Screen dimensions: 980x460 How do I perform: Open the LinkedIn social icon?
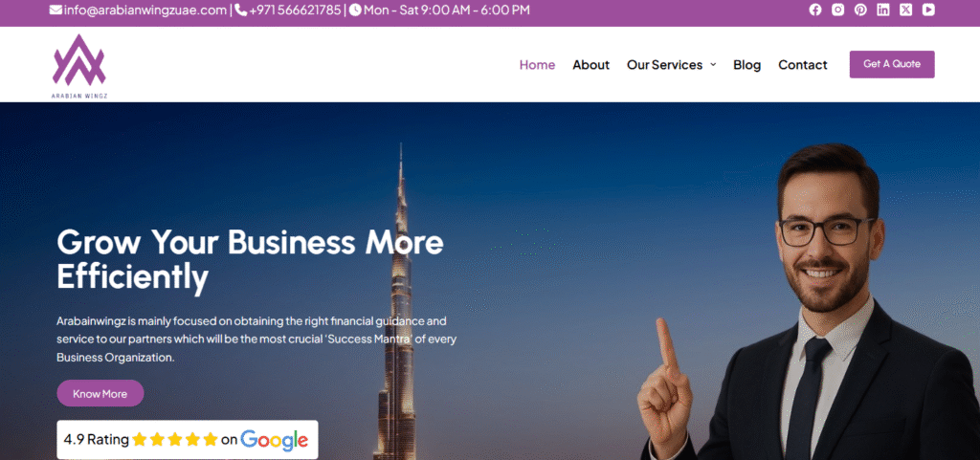[883, 10]
